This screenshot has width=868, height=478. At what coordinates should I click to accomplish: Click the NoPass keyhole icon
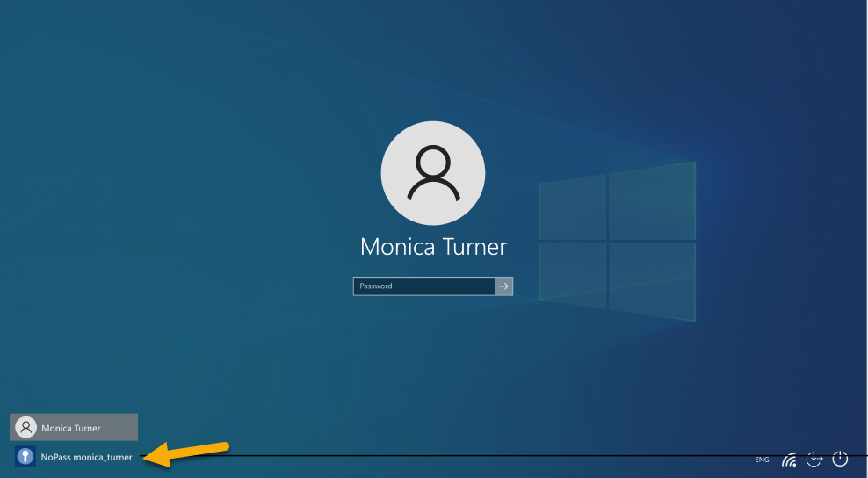[25, 457]
